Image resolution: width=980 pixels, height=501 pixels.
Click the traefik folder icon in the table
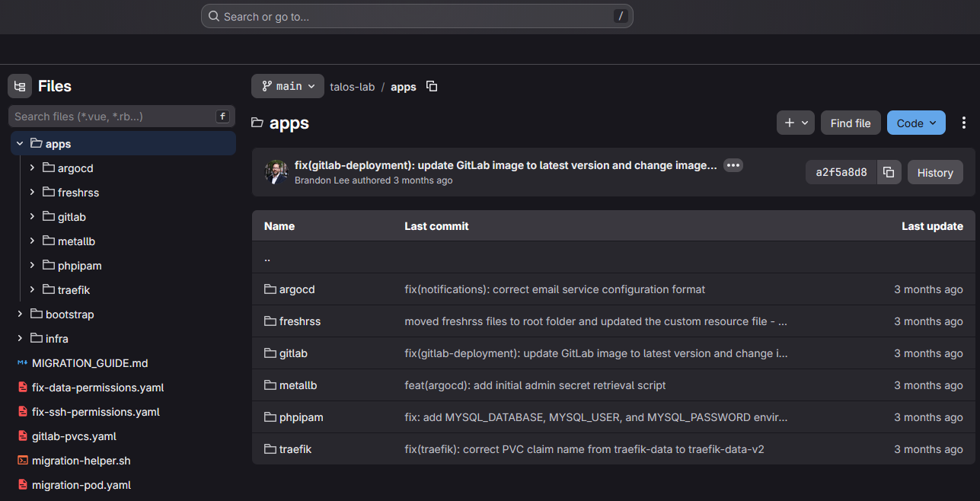[x=270, y=449]
